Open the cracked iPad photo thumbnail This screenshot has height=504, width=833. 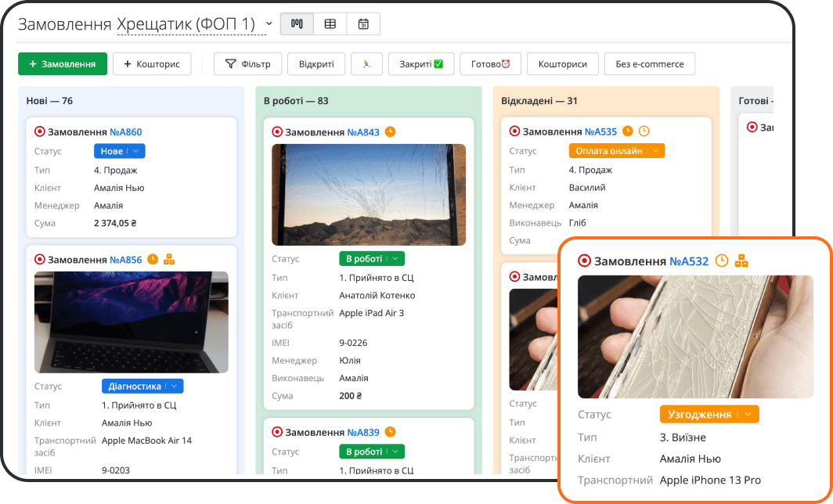pyautogui.click(x=369, y=194)
